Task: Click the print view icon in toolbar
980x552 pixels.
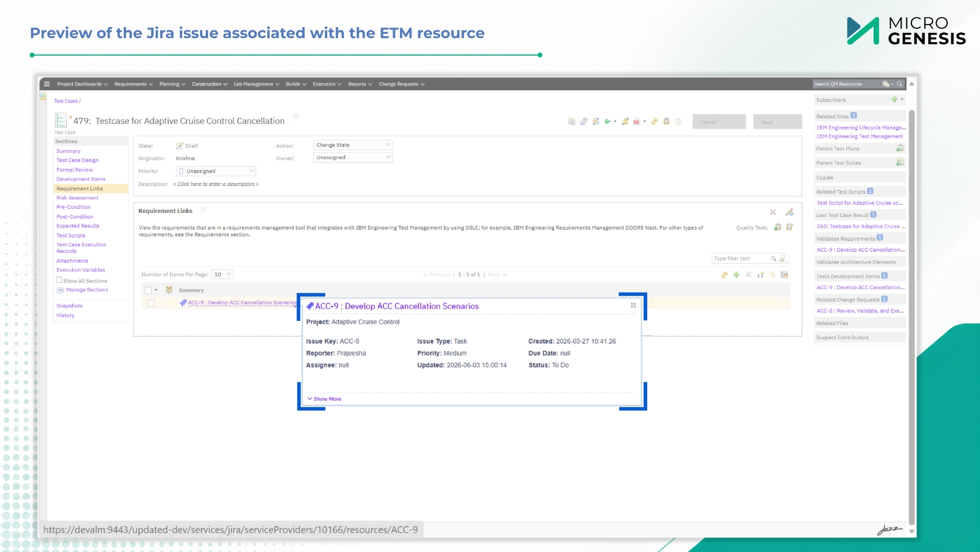Action: coord(584,121)
